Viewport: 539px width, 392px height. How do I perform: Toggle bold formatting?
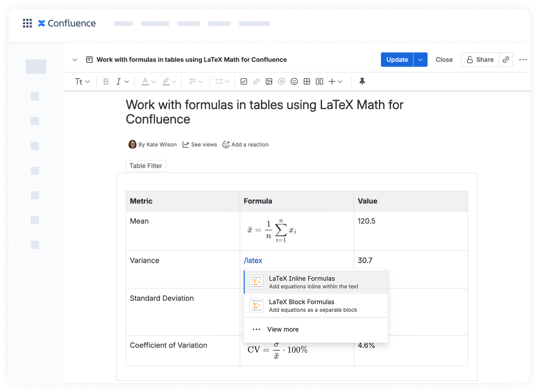[106, 82]
